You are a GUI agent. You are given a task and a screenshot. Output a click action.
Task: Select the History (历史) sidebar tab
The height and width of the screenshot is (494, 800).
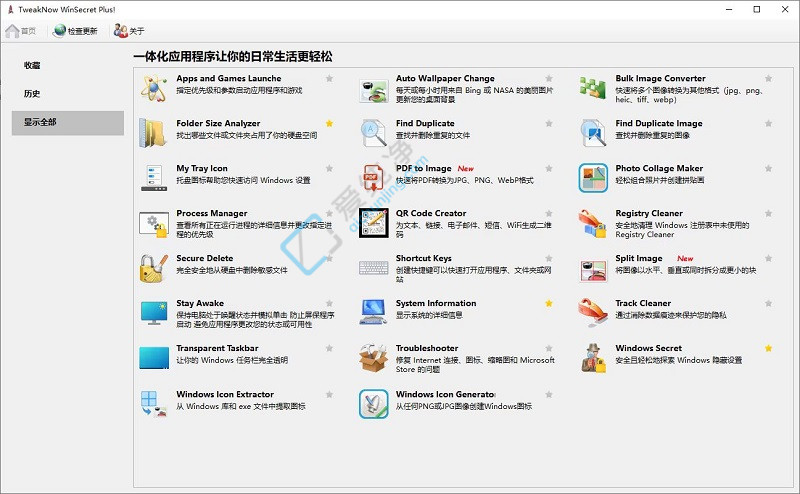click(68, 93)
